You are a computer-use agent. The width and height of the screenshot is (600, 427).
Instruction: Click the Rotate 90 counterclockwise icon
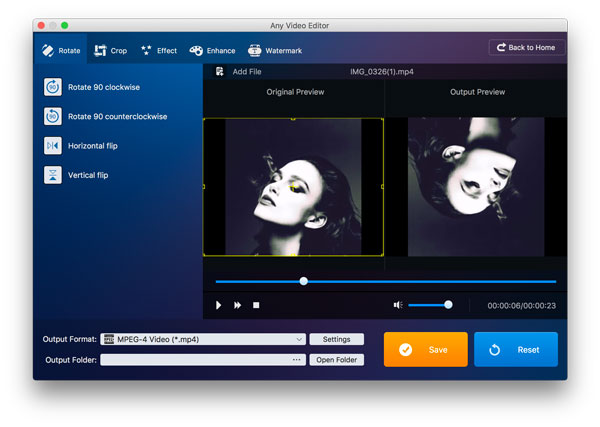(53, 116)
